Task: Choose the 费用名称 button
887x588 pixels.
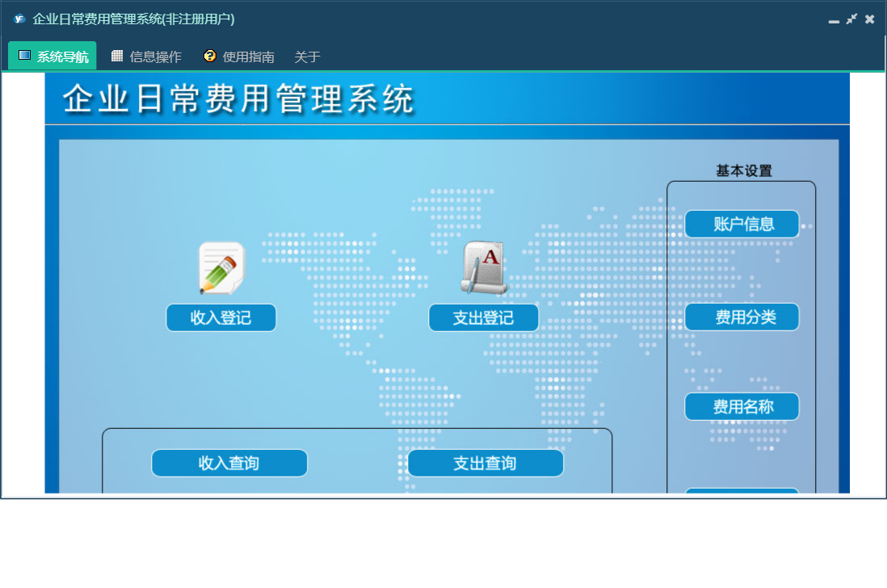Action: tap(742, 406)
